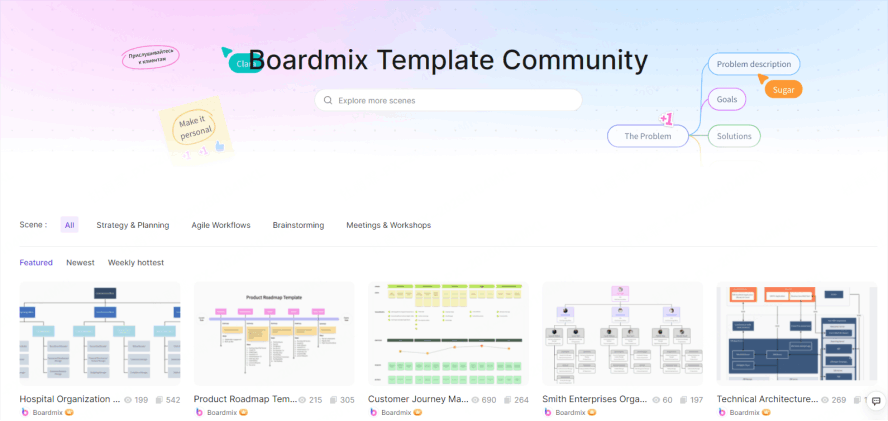Click copies icon on Product Roadmap template
Image resolution: width=888 pixels, height=421 pixels.
(333, 399)
